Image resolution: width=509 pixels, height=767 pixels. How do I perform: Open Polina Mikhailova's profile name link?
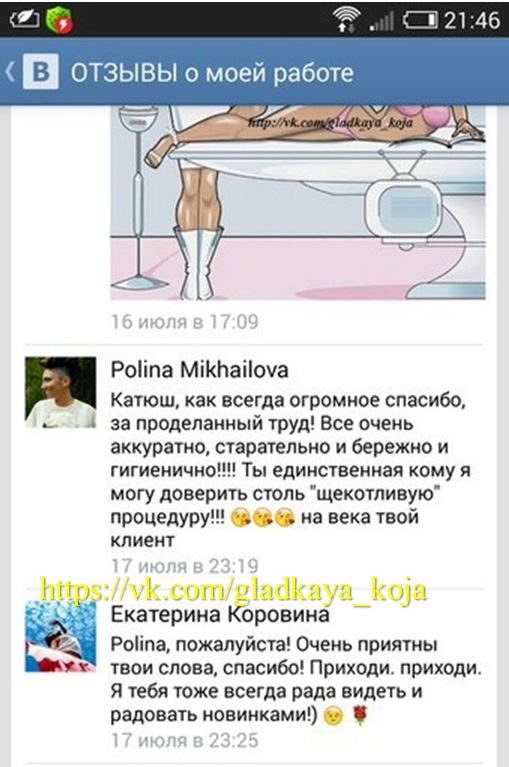[199, 370]
